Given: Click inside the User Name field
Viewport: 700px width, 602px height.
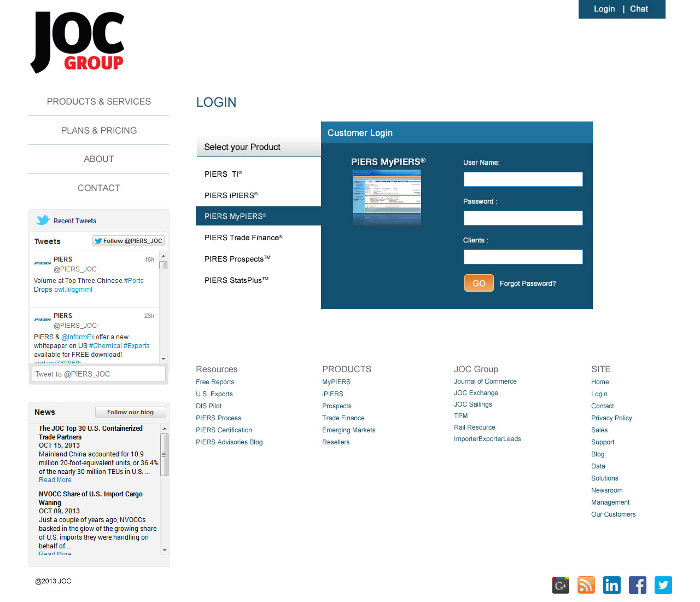Looking at the screenshot, I should click(523, 179).
